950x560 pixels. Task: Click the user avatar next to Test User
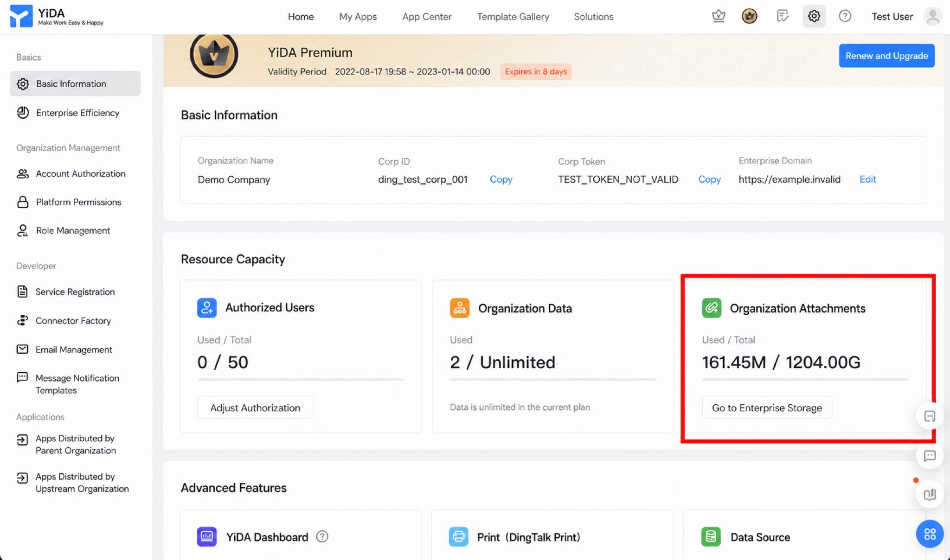[932, 16]
